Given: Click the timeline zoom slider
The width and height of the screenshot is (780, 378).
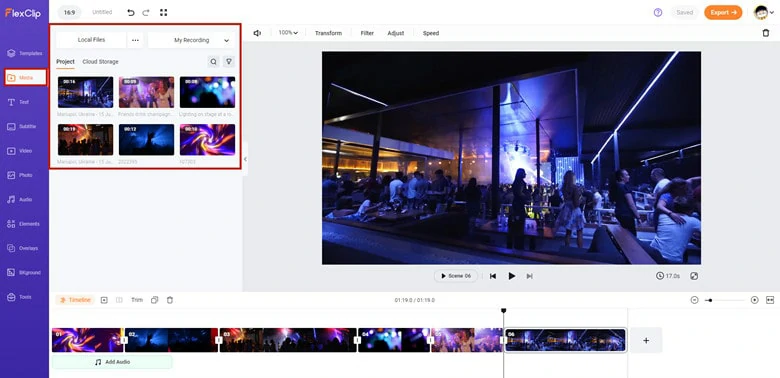Looking at the screenshot, I should coord(725,300).
